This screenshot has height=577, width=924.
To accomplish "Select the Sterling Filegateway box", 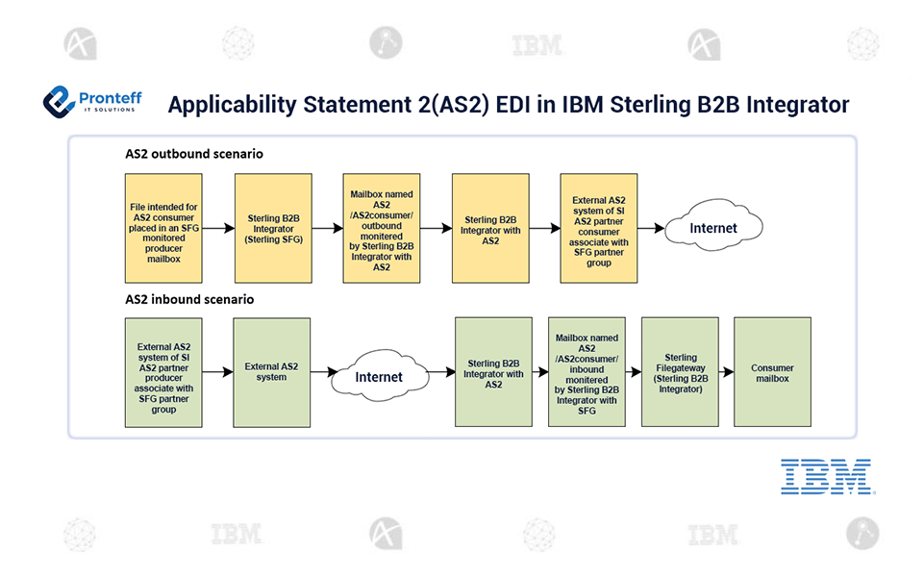I will 680,372.
